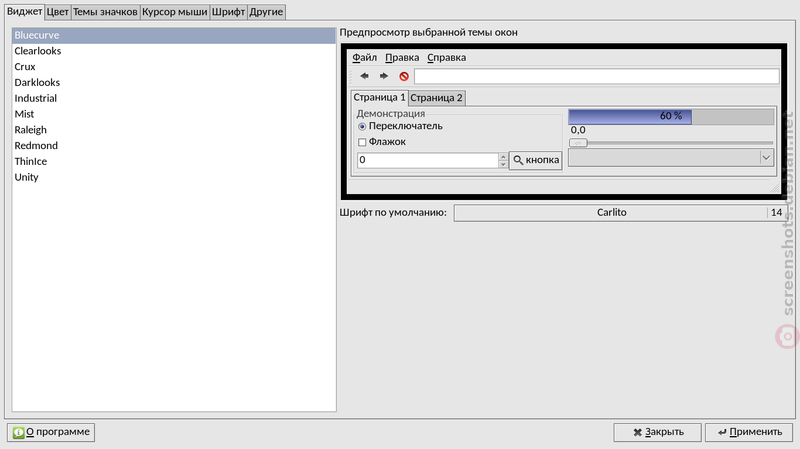Select the Bluecurve theme
This screenshot has height=449, width=800.
click(173, 35)
